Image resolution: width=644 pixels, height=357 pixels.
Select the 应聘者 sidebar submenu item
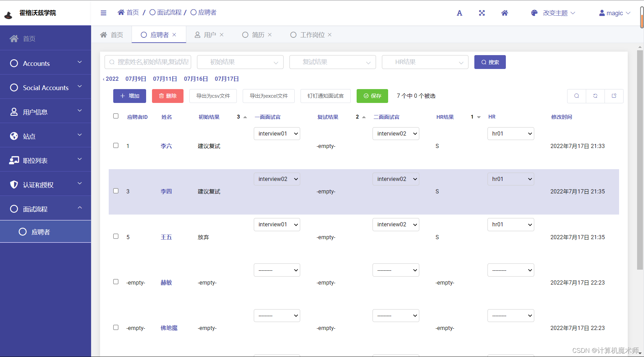click(45, 232)
